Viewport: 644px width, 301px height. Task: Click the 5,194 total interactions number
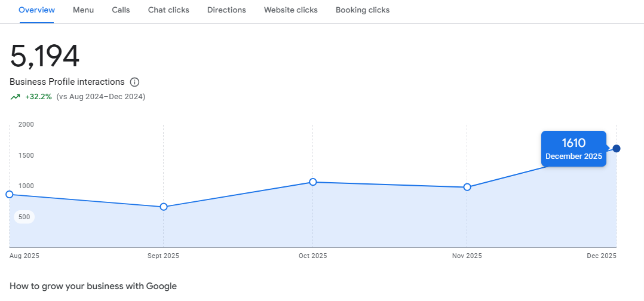coord(45,57)
